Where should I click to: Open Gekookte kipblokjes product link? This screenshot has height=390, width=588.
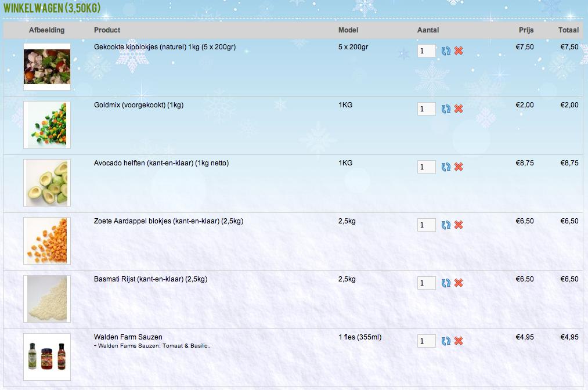[x=164, y=47]
